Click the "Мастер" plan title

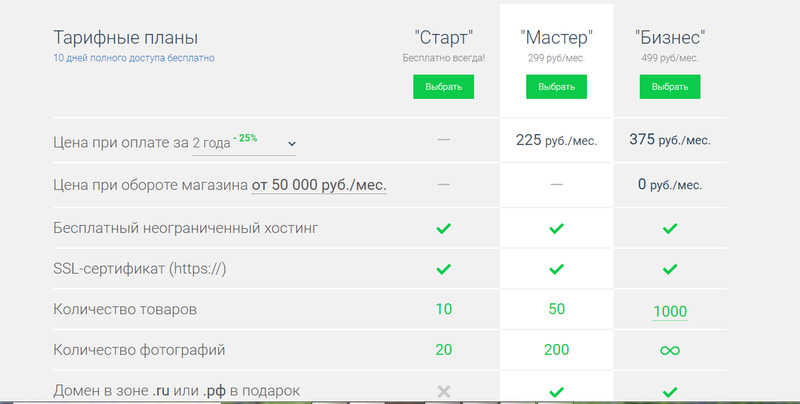pyautogui.click(x=556, y=38)
